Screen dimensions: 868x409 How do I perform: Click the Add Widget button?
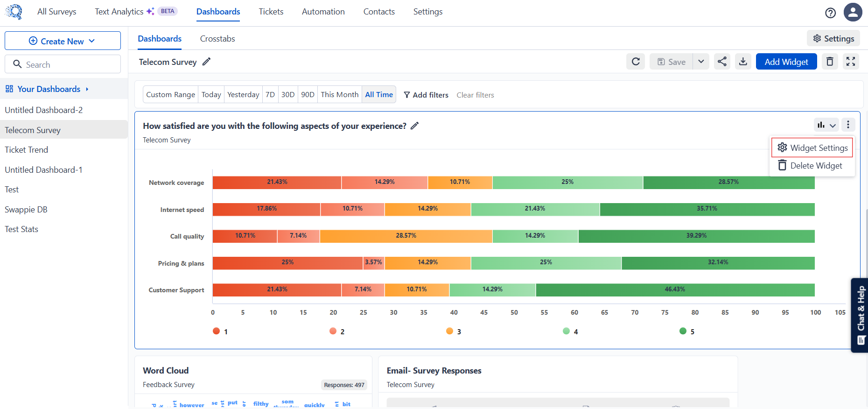pos(786,62)
